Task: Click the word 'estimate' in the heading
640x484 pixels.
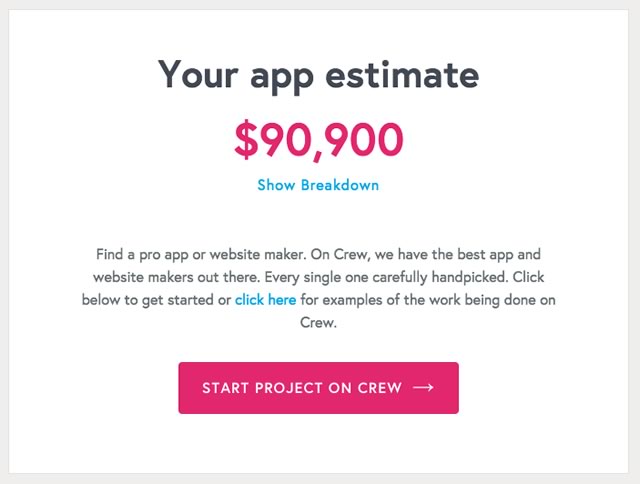Action: tap(402, 75)
